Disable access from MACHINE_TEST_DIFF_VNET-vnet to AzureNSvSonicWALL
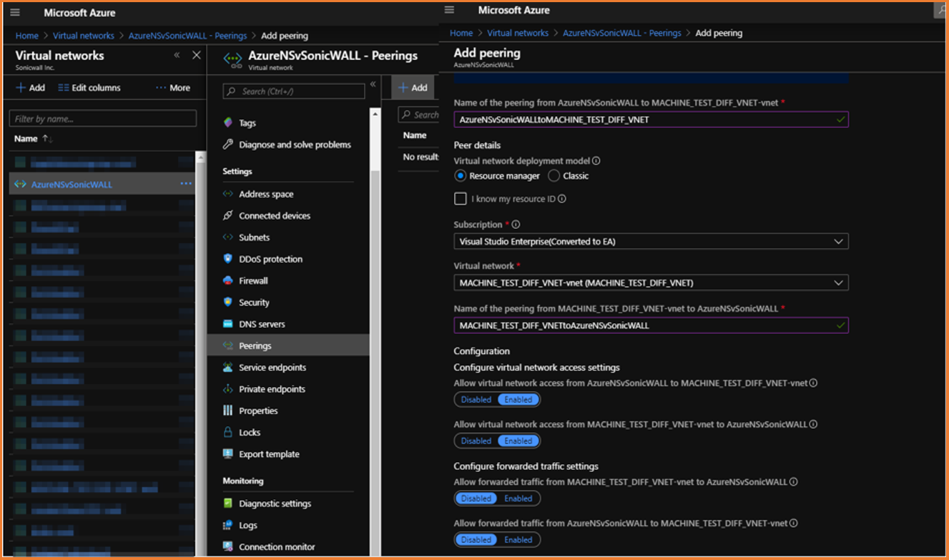 pyautogui.click(x=476, y=441)
